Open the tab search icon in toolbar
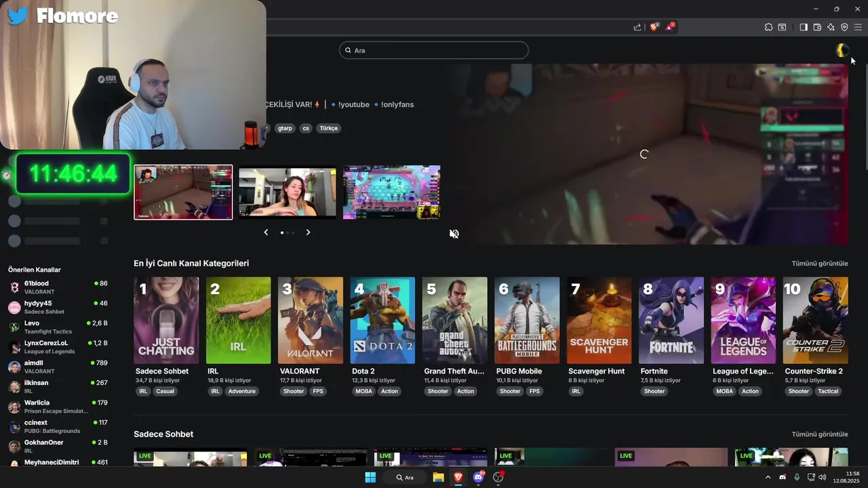Viewport: 868px width, 488px height. tap(782, 27)
